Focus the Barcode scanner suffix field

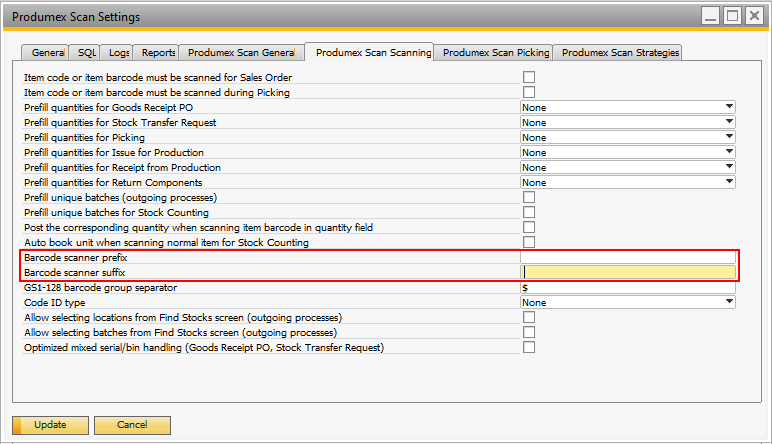tap(628, 272)
